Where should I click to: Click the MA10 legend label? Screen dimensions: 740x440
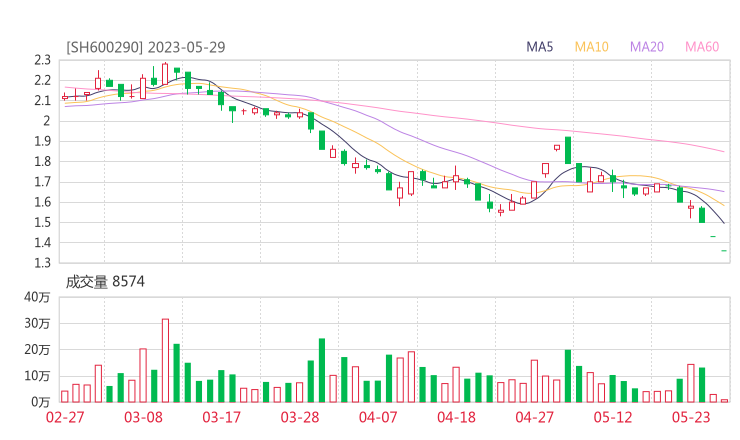pos(591,47)
